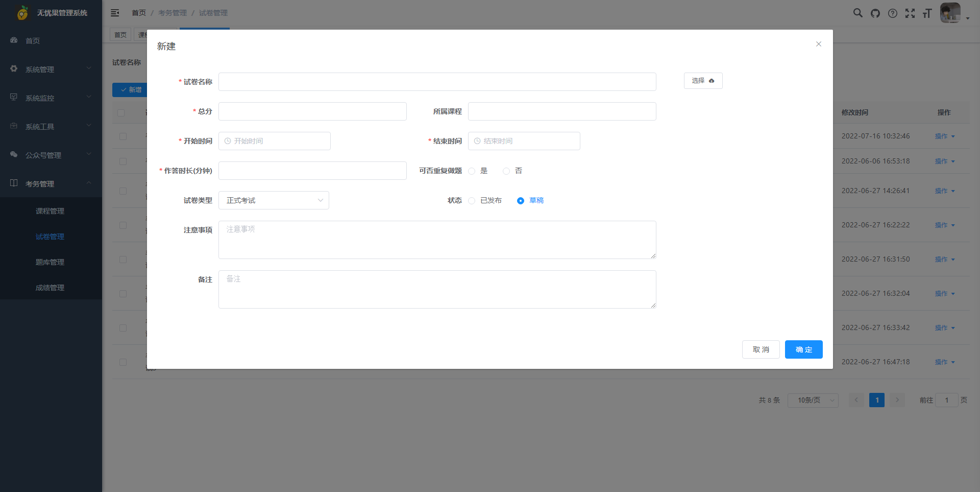Open the 试卷类型 dropdown
Image resolution: width=980 pixels, height=492 pixels.
coord(274,200)
